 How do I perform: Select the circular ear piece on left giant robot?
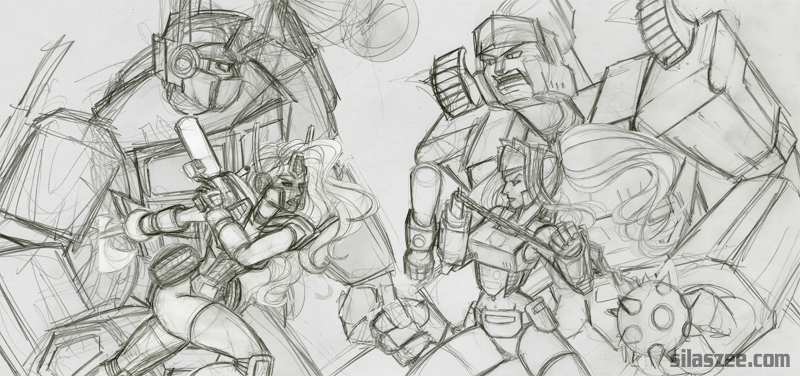(x=184, y=62)
